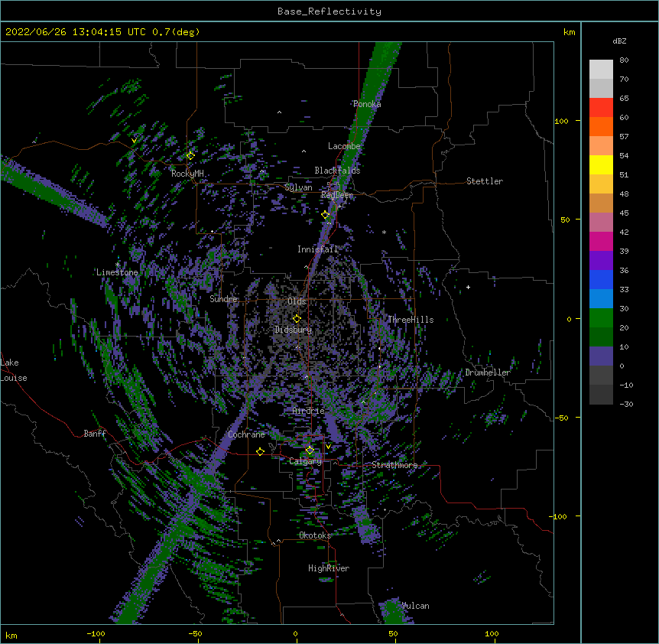Click the Calgary city label
The height and width of the screenshot is (644, 659).
click(306, 461)
